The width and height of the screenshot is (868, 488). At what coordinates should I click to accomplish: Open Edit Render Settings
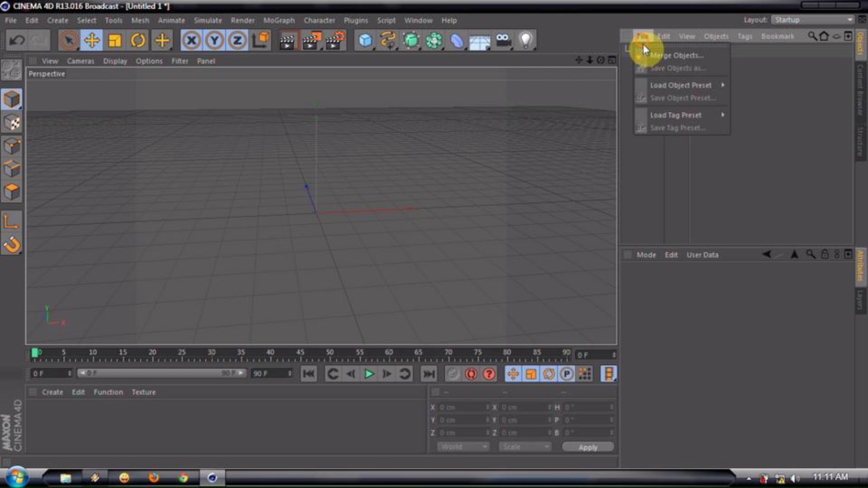pyautogui.click(x=335, y=40)
